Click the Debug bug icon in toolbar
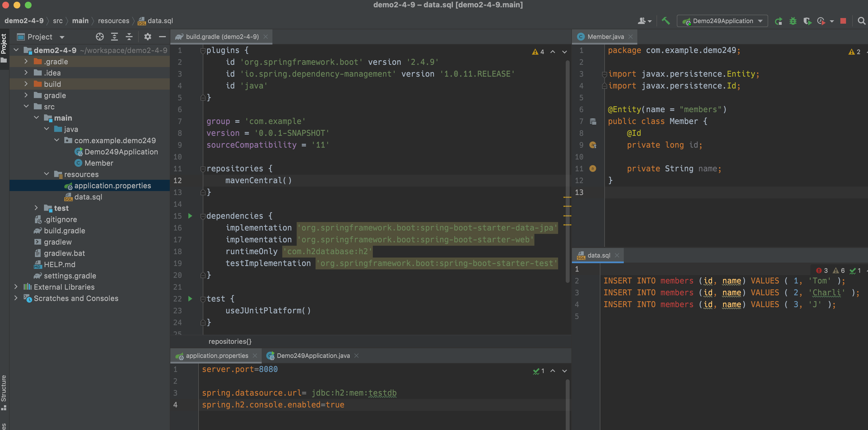868x430 pixels. (x=793, y=21)
